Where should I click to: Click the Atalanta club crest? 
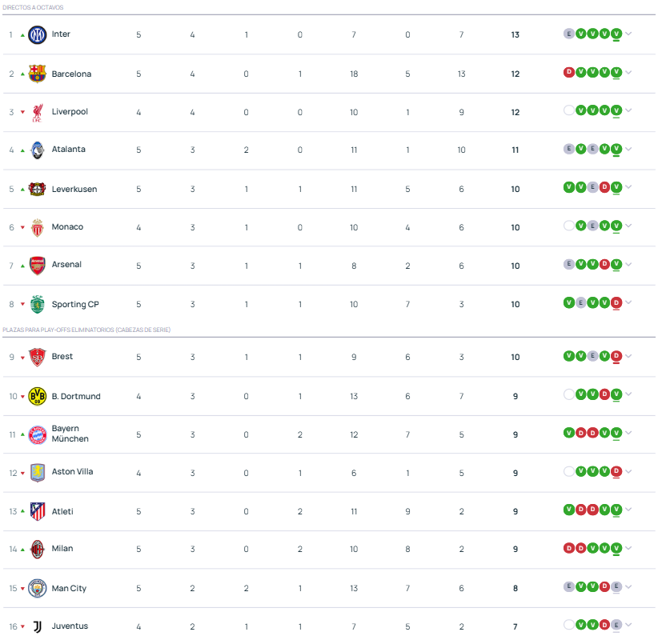[37, 150]
